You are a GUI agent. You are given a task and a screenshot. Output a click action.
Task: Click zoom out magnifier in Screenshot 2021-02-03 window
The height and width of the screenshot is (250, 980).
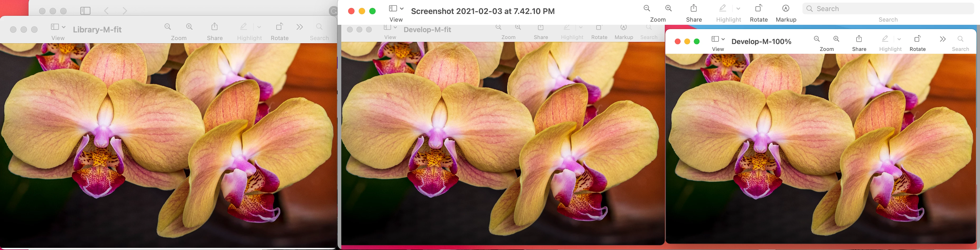point(647,8)
